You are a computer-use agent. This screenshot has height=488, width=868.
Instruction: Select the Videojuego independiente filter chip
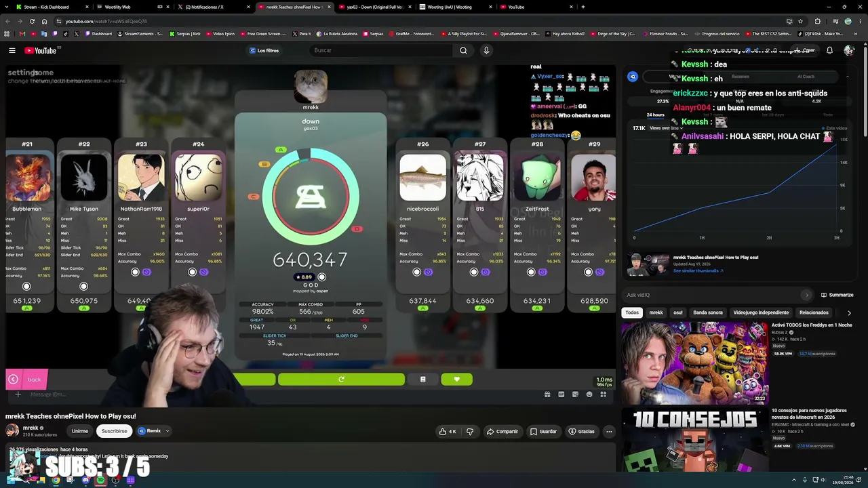761,312
